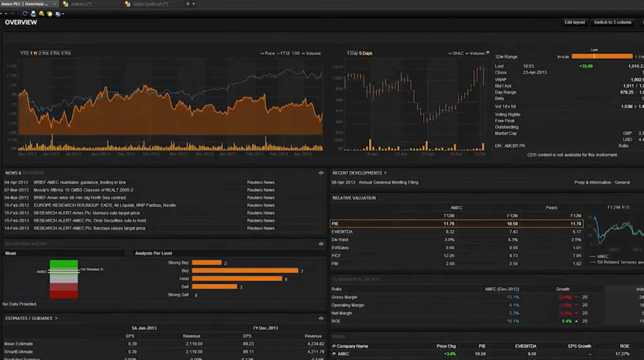Click the Indices 1 tab icon
644x360 pixels.
coord(66,4)
